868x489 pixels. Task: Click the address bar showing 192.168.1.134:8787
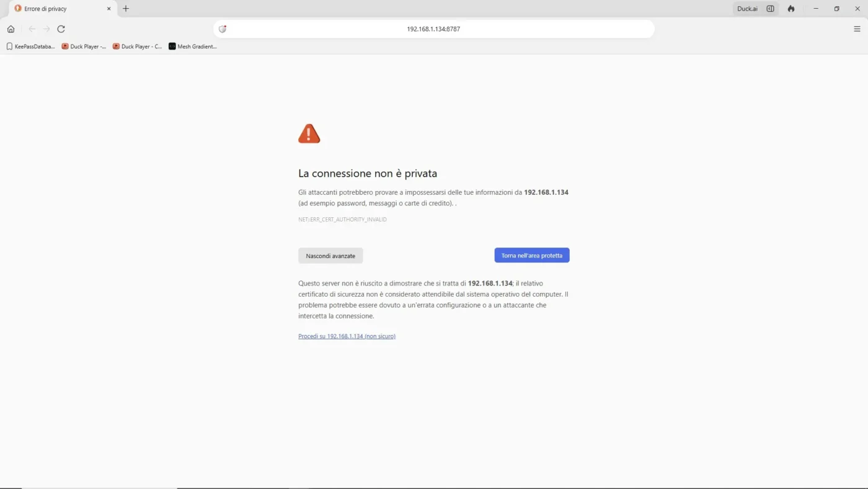(433, 29)
